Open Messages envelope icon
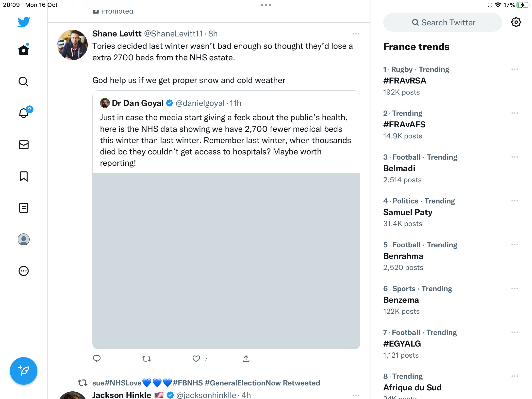Screen dimensions: 532x399 click(x=24, y=145)
